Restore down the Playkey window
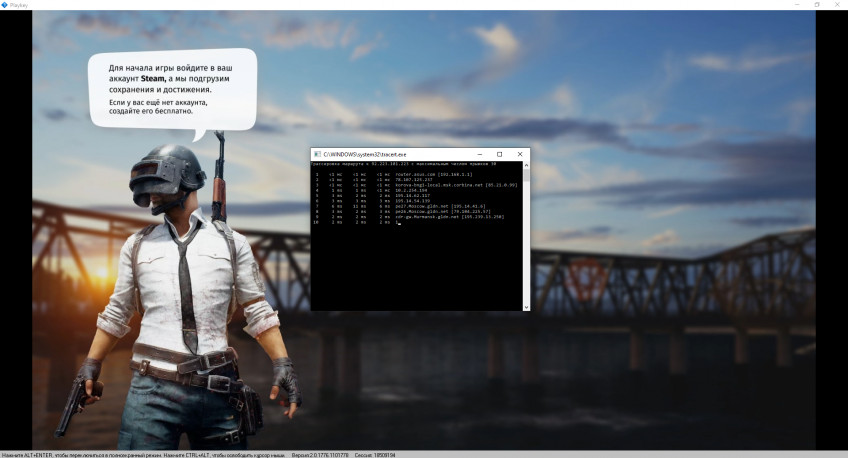848x458 pixels. pyautogui.click(x=817, y=5)
